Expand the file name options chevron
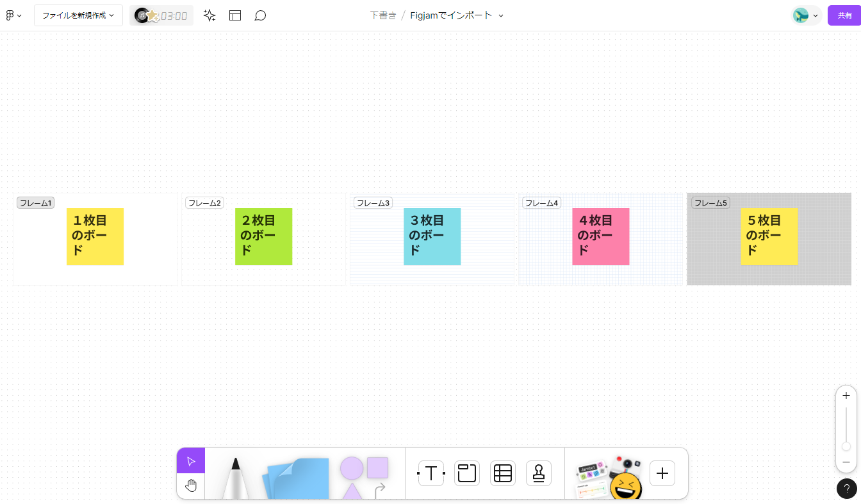This screenshot has height=504, width=861. [501, 15]
